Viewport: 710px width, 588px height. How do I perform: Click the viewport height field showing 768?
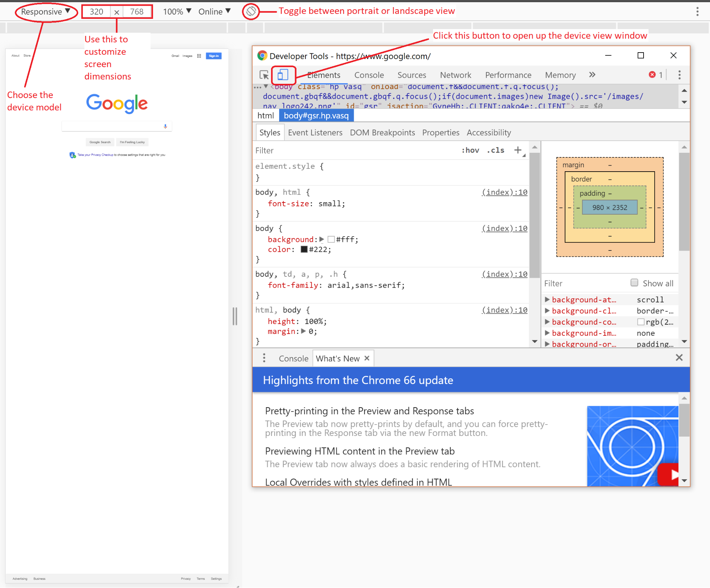137,12
